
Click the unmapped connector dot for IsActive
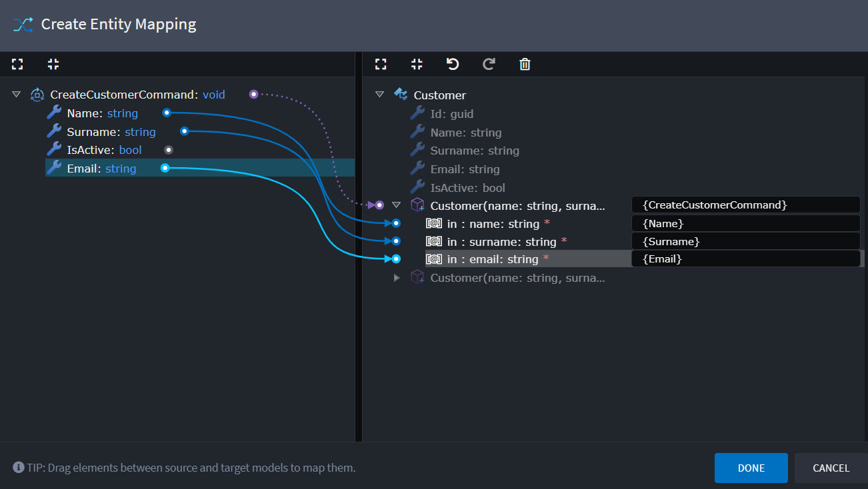pyautogui.click(x=169, y=149)
